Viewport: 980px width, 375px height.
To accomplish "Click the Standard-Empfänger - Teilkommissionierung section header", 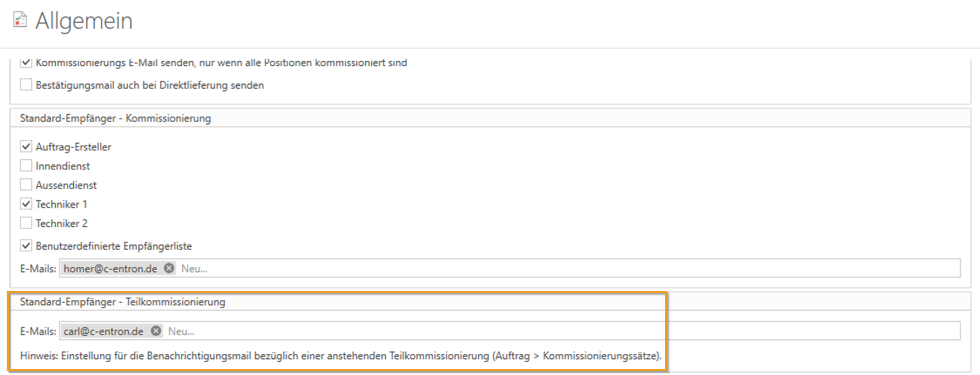I will pyautogui.click(x=123, y=302).
